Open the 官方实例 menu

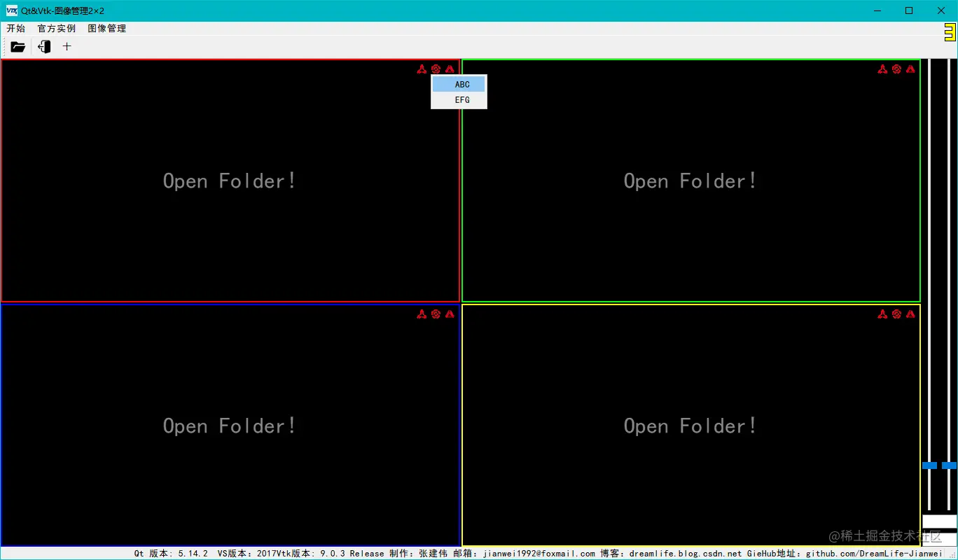pos(57,29)
